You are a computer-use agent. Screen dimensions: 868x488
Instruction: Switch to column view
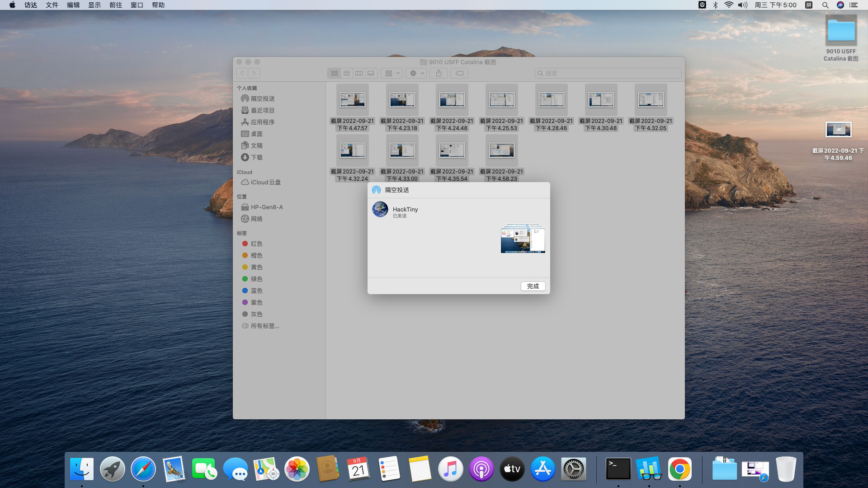pos(359,73)
